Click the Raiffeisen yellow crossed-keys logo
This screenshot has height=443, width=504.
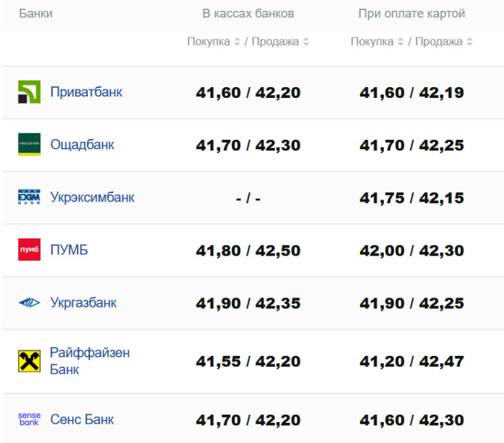[x=30, y=361]
